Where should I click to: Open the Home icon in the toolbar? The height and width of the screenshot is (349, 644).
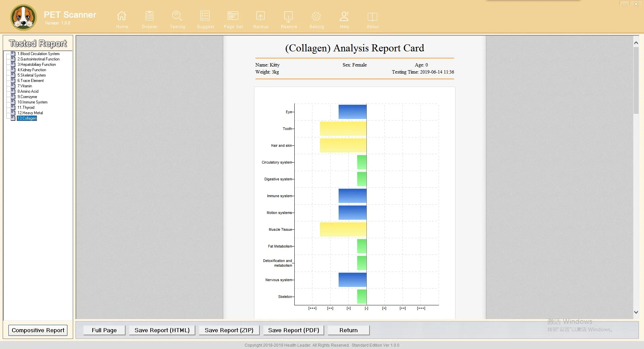pos(122,16)
